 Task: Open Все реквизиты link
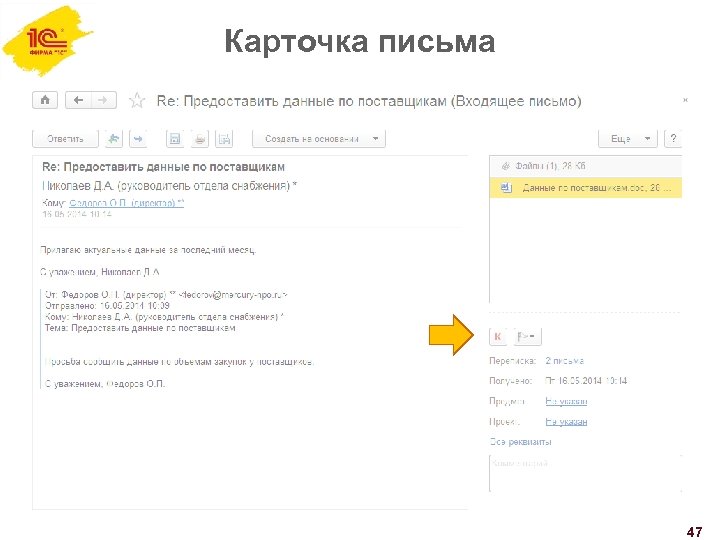[520, 442]
